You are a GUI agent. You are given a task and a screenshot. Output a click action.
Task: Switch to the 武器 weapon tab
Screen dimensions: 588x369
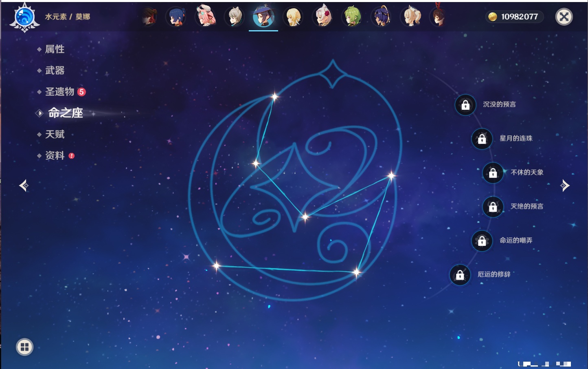point(55,71)
